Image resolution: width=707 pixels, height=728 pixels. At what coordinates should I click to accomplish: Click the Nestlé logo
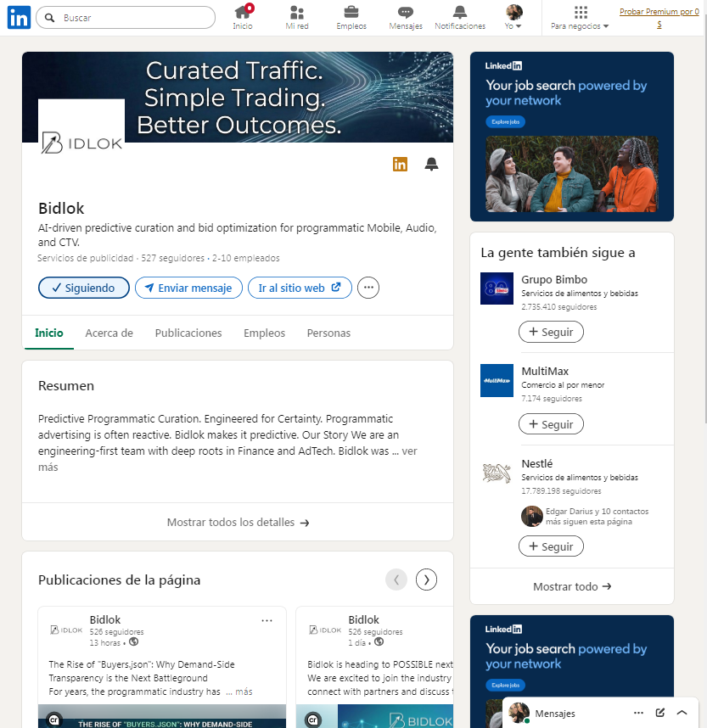coord(497,473)
